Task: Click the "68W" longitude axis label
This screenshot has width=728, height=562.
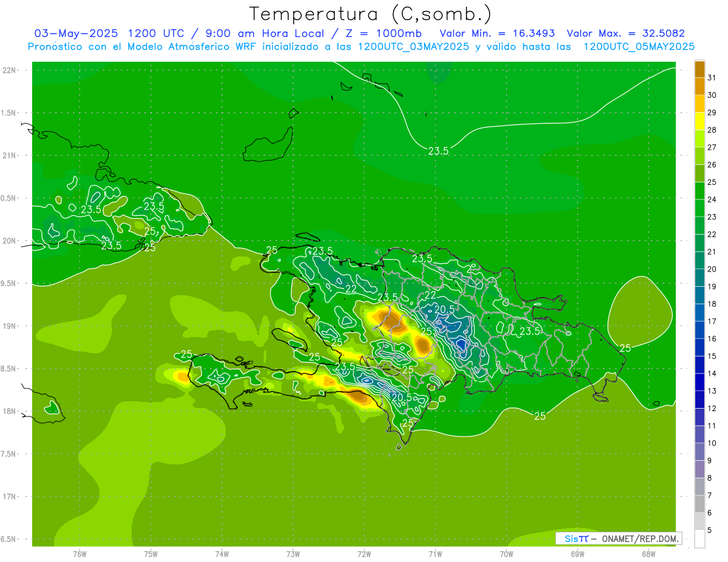Action: (649, 554)
